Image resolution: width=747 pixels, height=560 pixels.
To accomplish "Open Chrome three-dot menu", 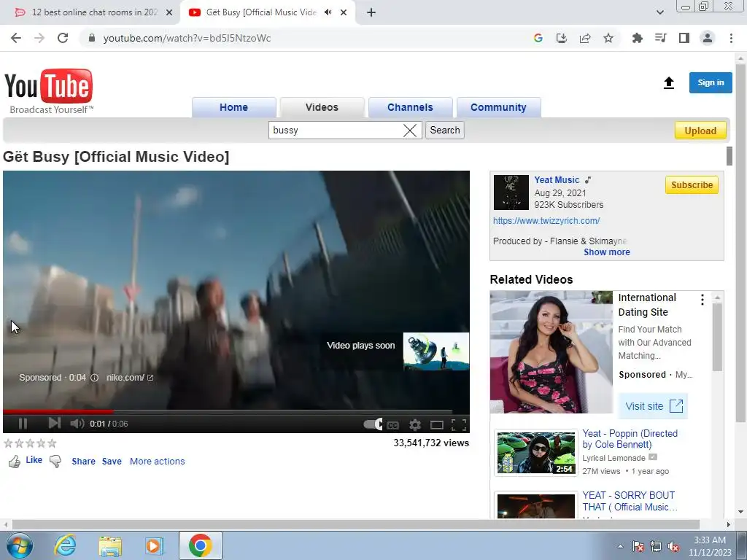I will (731, 38).
